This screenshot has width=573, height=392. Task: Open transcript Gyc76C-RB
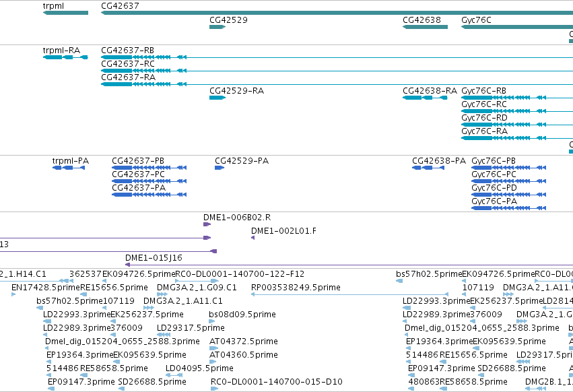[x=517, y=98]
